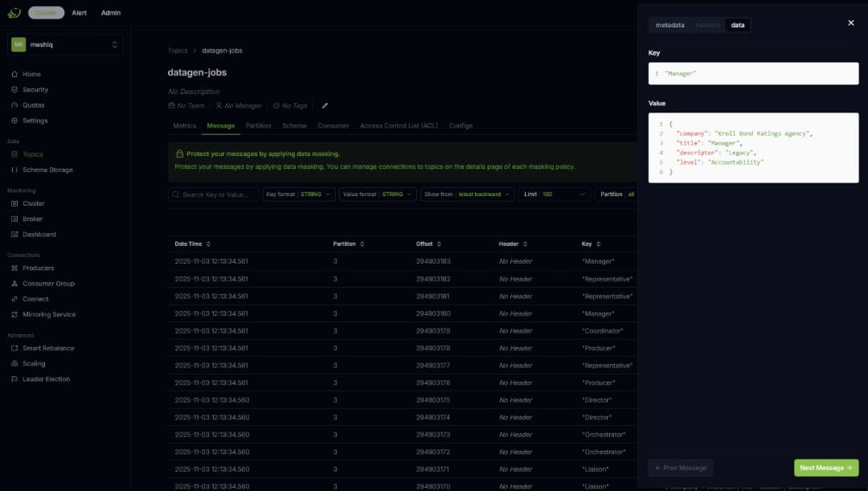Launch Smart Rebalance from sidebar
Viewport: 868px width, 491px height.
(47, 348)
